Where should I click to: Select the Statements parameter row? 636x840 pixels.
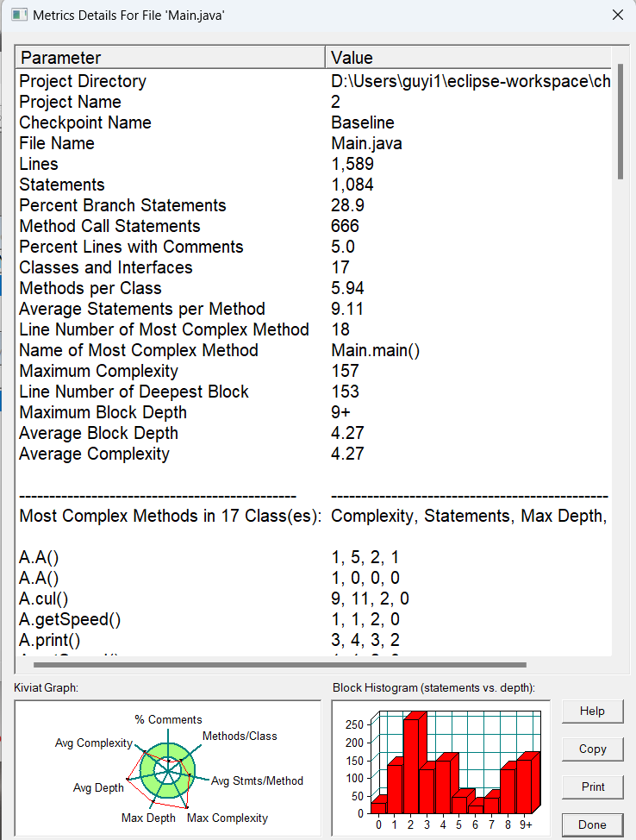(x=313, y=185)
